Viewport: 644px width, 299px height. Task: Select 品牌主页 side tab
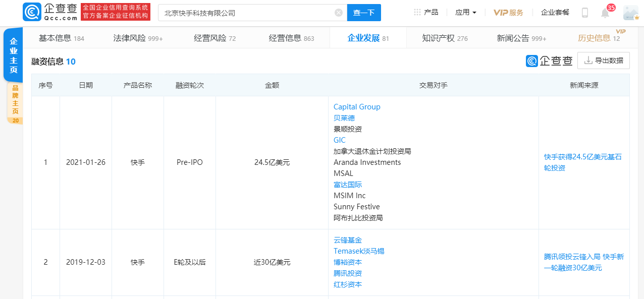[15, 103]
